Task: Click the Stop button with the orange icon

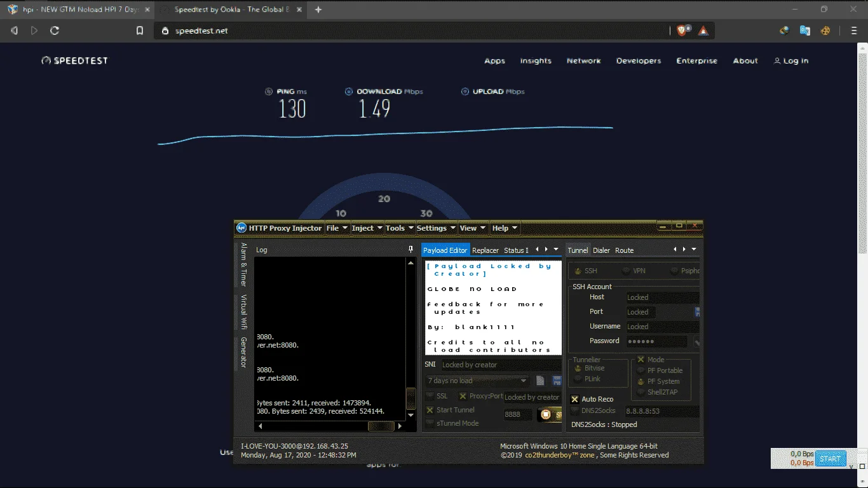Action: (x=550, y=415)
